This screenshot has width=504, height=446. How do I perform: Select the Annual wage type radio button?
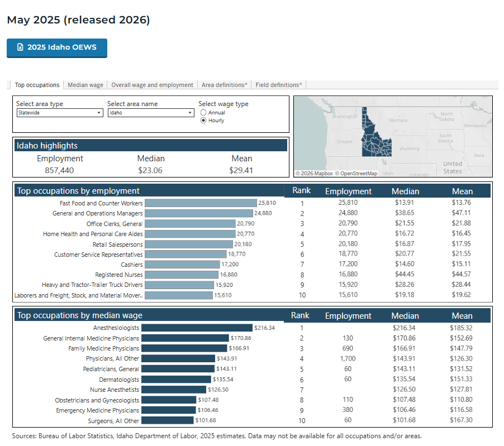click(x=203, y=113)
